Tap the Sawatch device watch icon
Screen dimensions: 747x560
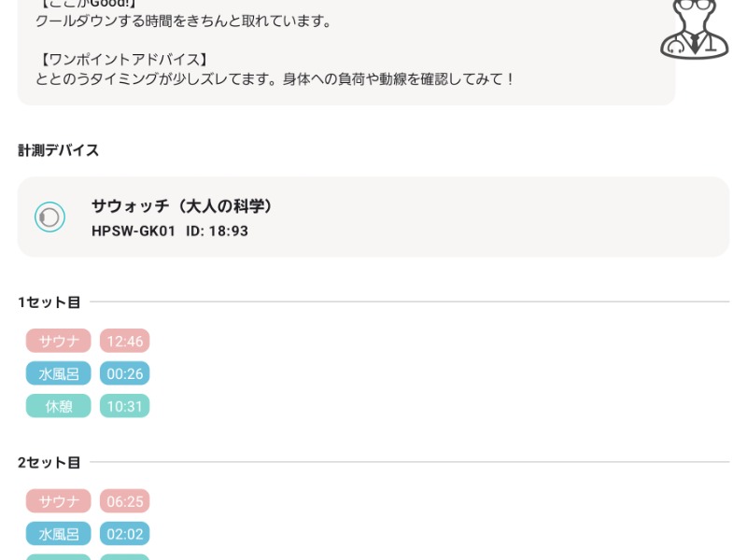[49, 217]
